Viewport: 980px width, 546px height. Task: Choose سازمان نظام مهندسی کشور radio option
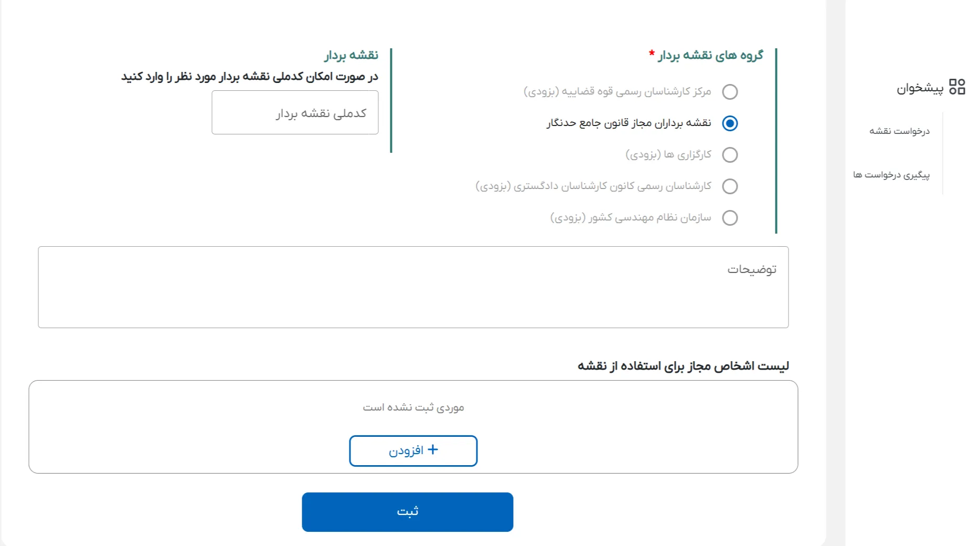[730, 217]
